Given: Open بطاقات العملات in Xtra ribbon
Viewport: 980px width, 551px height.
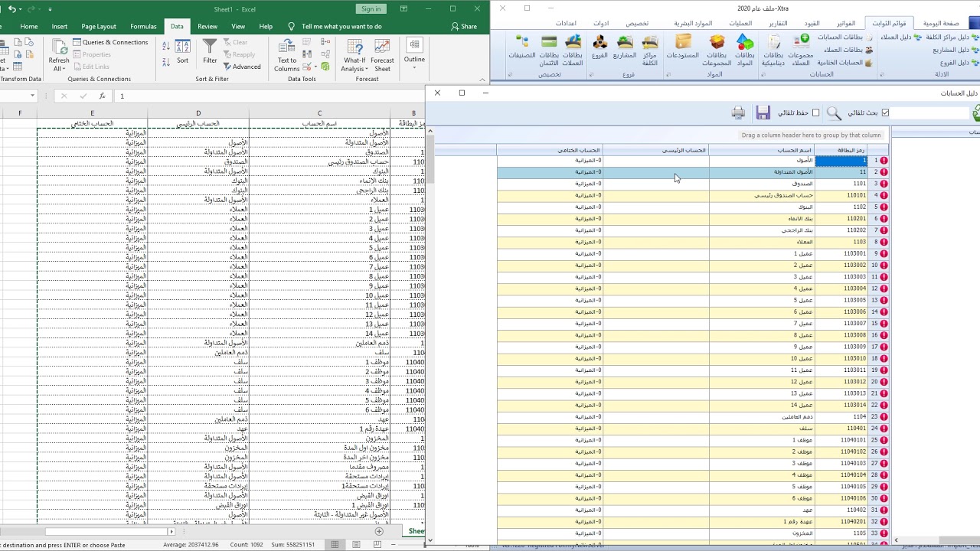Looking at the screenshot, I should click(573, 50).
